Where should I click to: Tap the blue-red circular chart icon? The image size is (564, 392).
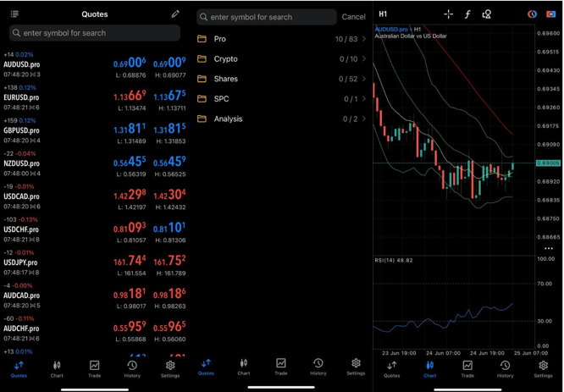(x=533, y=14)
